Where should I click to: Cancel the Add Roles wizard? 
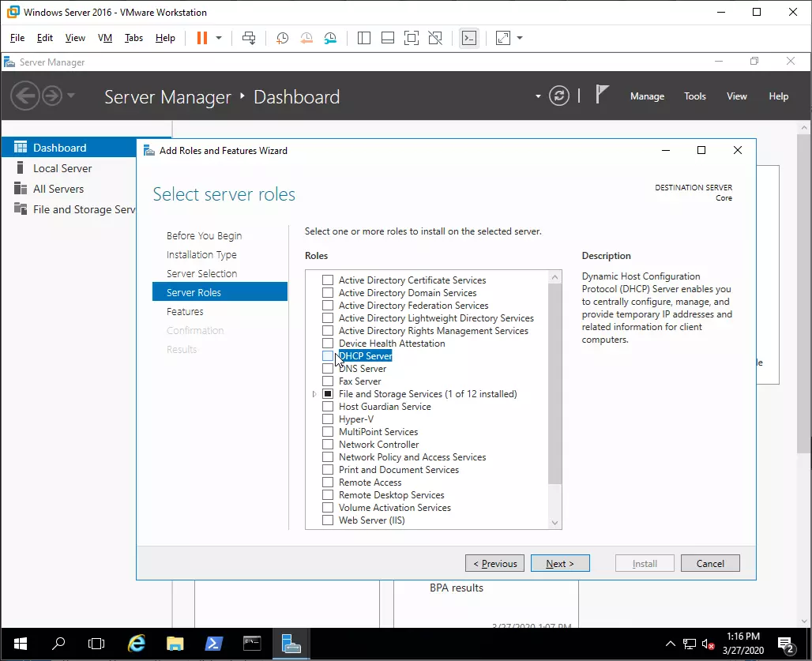(x=710, y=563)
